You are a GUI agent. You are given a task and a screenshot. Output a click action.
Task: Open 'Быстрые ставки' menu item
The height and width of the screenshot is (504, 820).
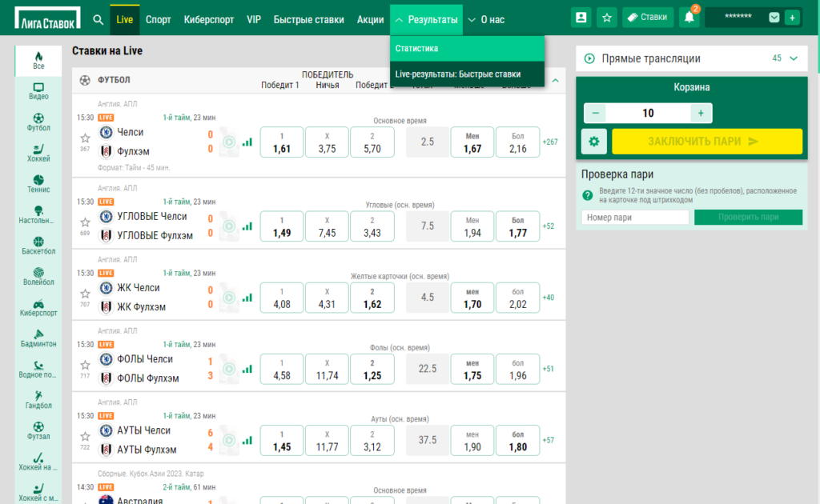click(x=308, y=20)
